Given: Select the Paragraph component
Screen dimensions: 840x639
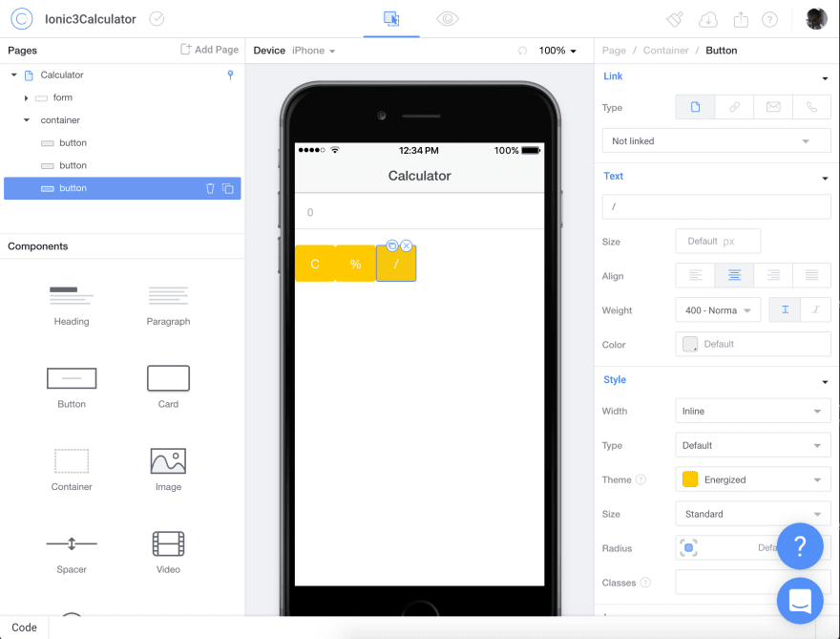Looking at the screenshot, I should point(168,306).
